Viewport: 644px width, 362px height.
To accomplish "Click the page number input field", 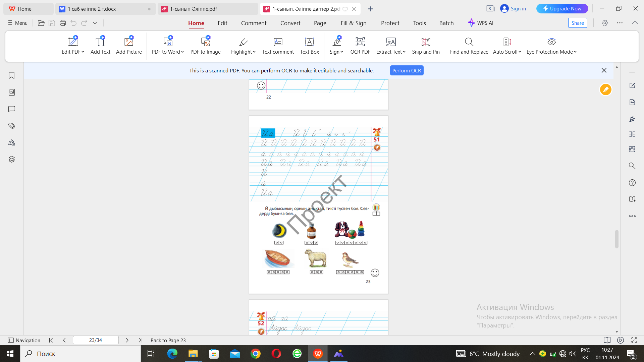I will pyautogui.click(x=96, y=340).
